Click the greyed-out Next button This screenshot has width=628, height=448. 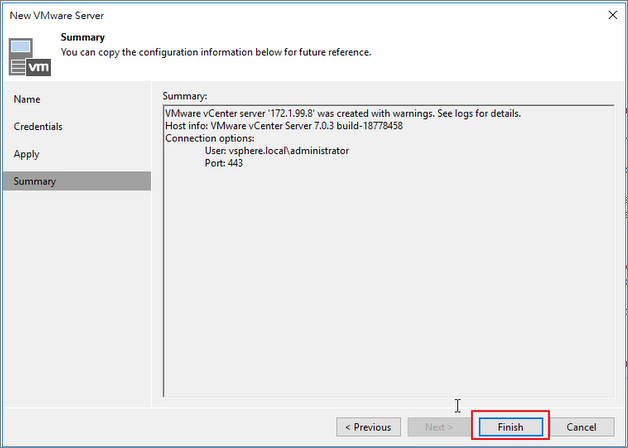[439, 427]
